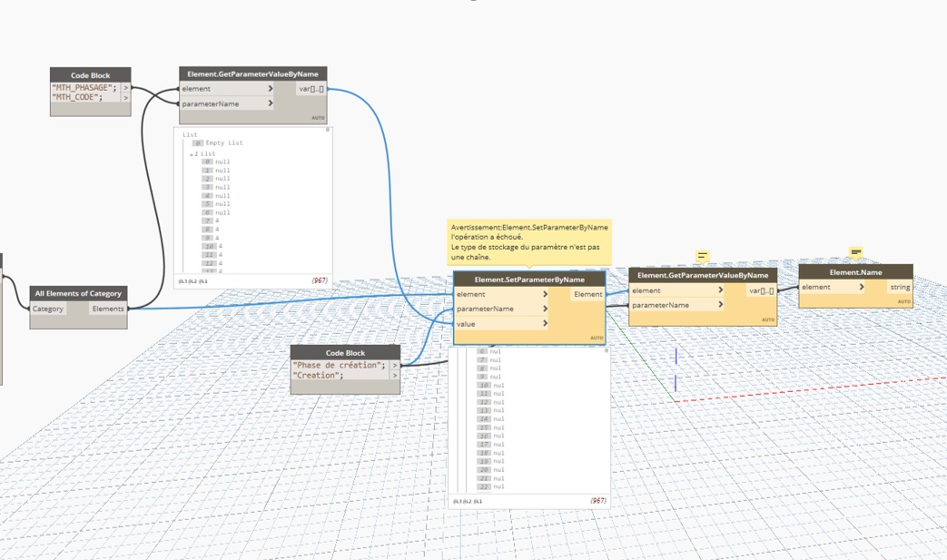This screenshot has width=947, height=560.
Task: Click the Elements output of All Elements of Category
Action: [108, 309]
